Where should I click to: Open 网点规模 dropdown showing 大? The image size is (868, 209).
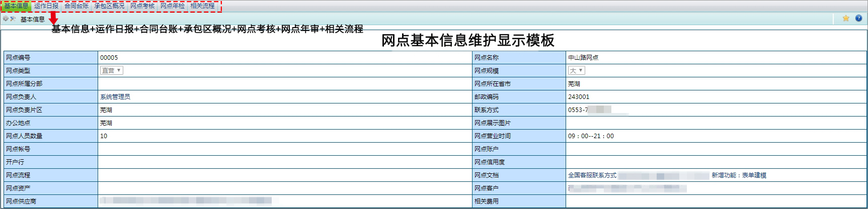click(x=576, y=70)
